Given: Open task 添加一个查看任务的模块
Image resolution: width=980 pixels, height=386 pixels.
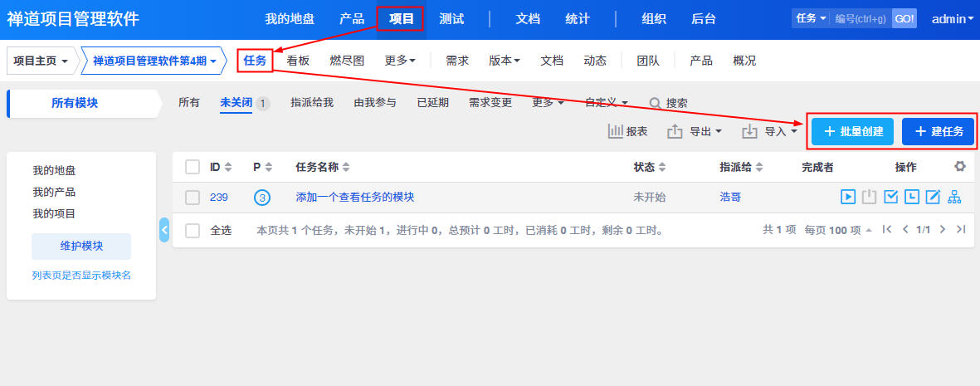Looking at the screenshot, I should [x=355, y=197].
